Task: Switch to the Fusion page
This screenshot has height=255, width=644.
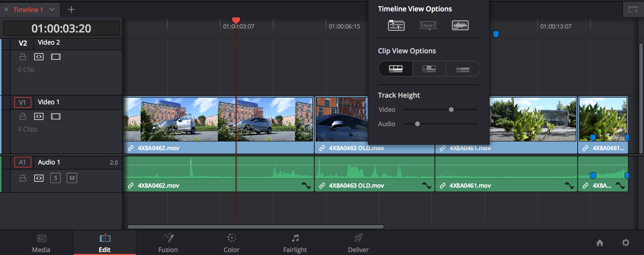Action: (168, 243)
